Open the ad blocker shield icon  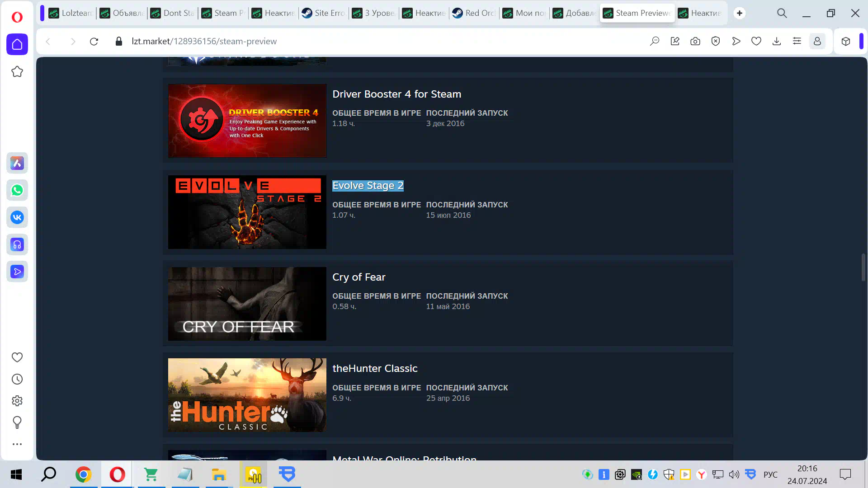coord(716,41)
